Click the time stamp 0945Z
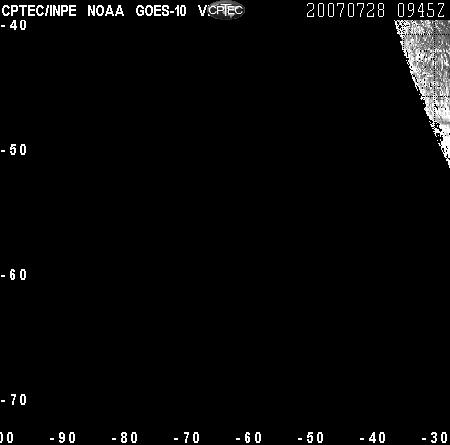 pos(421,10)
